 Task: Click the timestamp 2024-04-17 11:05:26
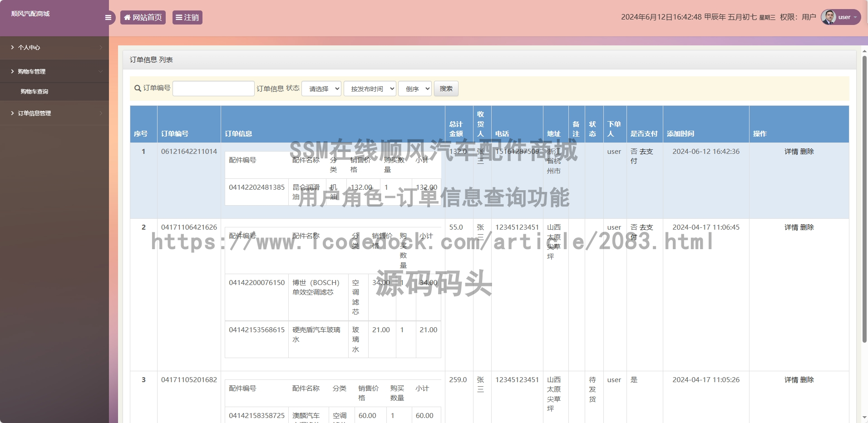coord(706,380)
